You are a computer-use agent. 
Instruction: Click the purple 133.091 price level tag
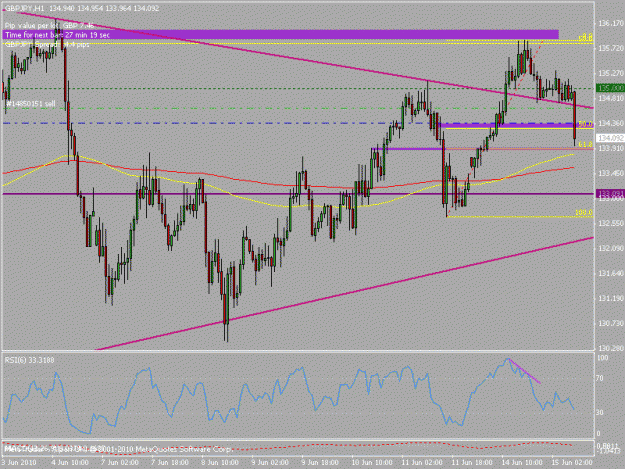coord(610,194)
